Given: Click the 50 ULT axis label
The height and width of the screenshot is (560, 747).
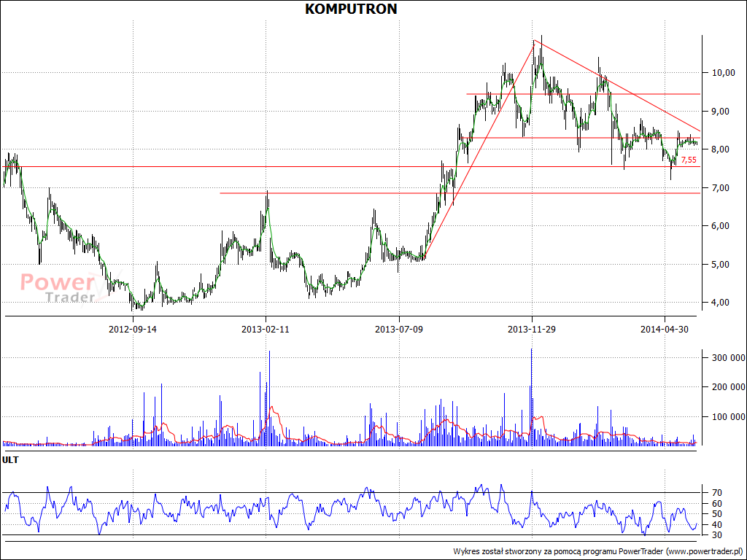Looking at the screenshot, I should [x=717, y=514].
